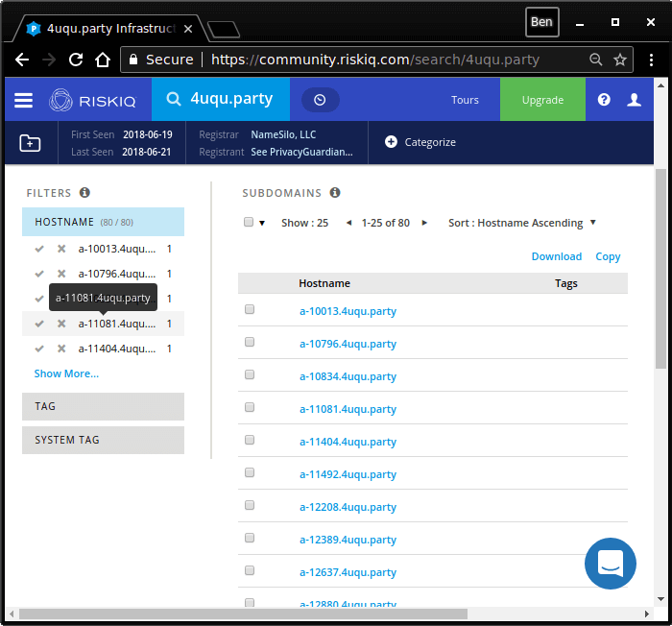The width and height of the screenshot is (672, 626).
Task: Check the box for a-11492.4uqu.party
Action: coord(250,472)
